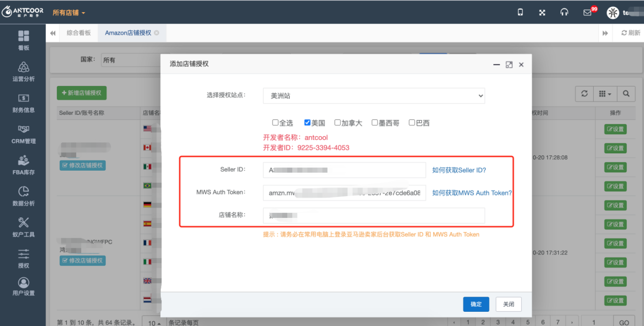Close the 添加店铺授权 dialog with X
The height and width of the screenshot is (326, 644).
[521, 64]
